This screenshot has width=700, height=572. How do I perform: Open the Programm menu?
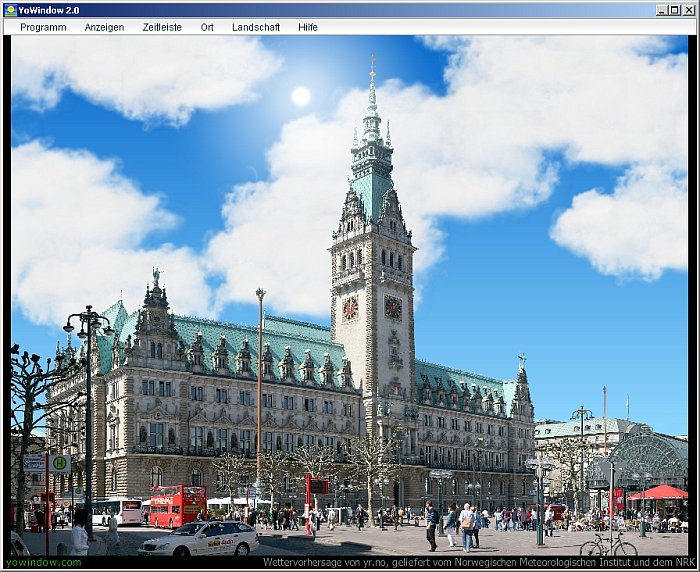point(43,27)
